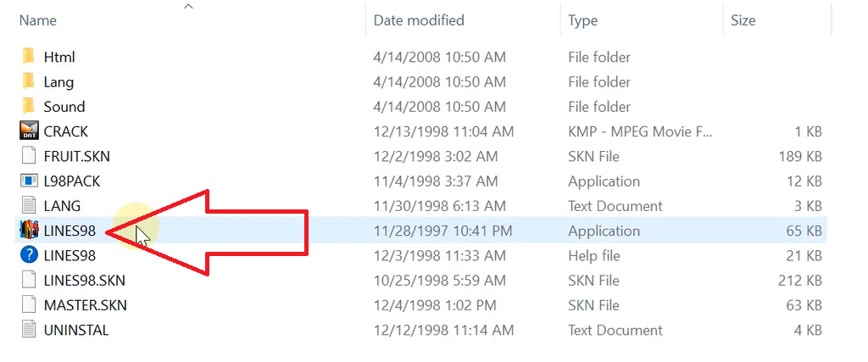Open the Html folder icon
Image resolution: width=868 pixels, height=362 pixels.
point(29,57)
